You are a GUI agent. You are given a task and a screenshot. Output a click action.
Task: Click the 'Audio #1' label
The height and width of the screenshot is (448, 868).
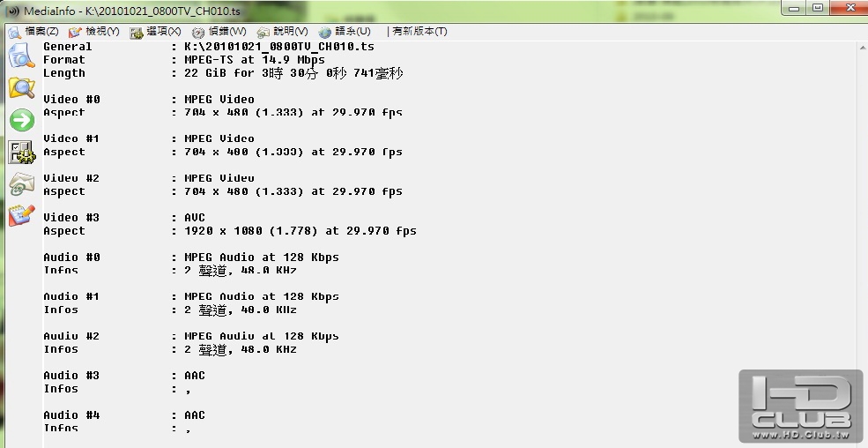72,297
